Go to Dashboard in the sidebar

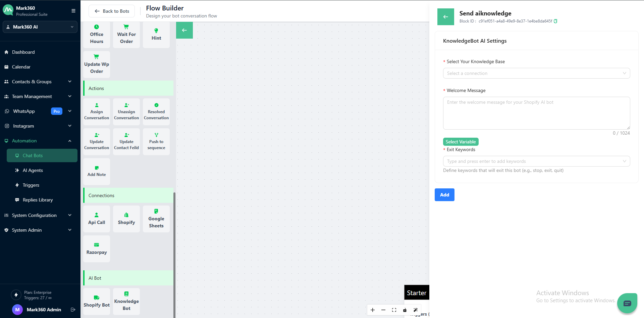[x=23, y=52]
